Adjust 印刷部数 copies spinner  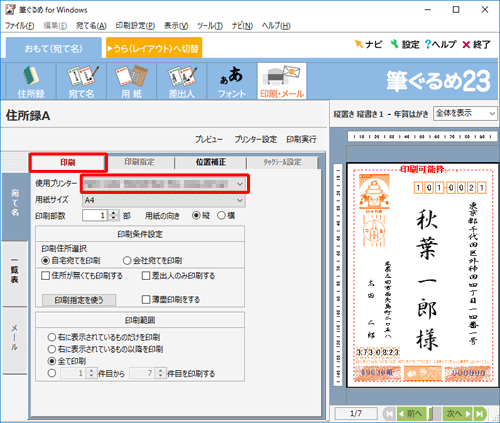(113, 215)
